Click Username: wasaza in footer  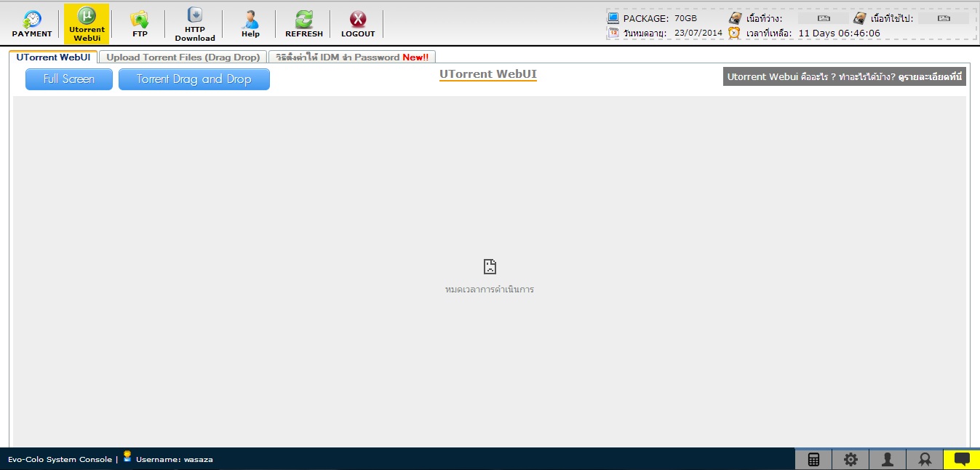pyautogui.click(x=175, y=459)
